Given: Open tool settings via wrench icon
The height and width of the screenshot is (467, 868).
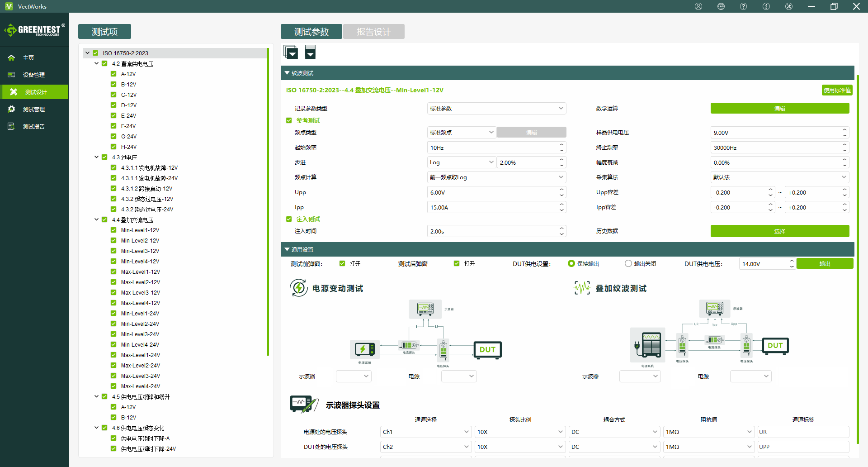Looking at the screenshot, I should [789, 6].
